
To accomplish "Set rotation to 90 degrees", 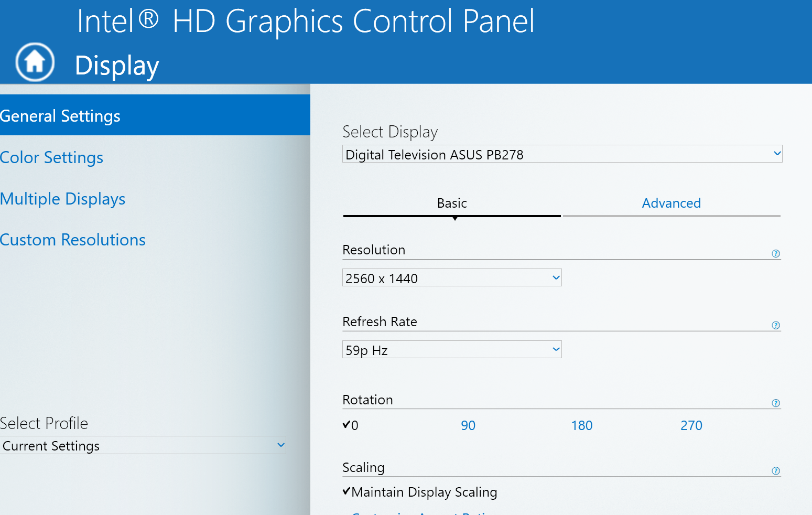I will pyautogui.click(x=468, y=425).
